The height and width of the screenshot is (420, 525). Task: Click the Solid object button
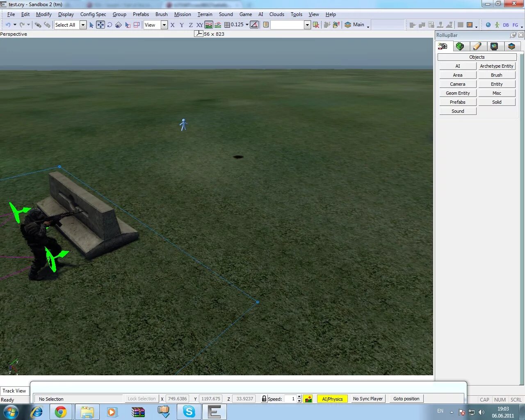497,102
